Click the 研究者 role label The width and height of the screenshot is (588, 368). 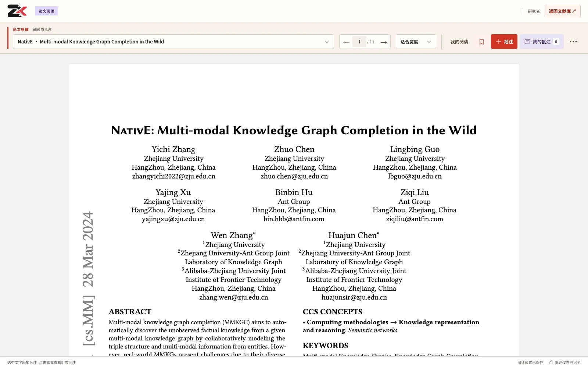tap(534, 11)
